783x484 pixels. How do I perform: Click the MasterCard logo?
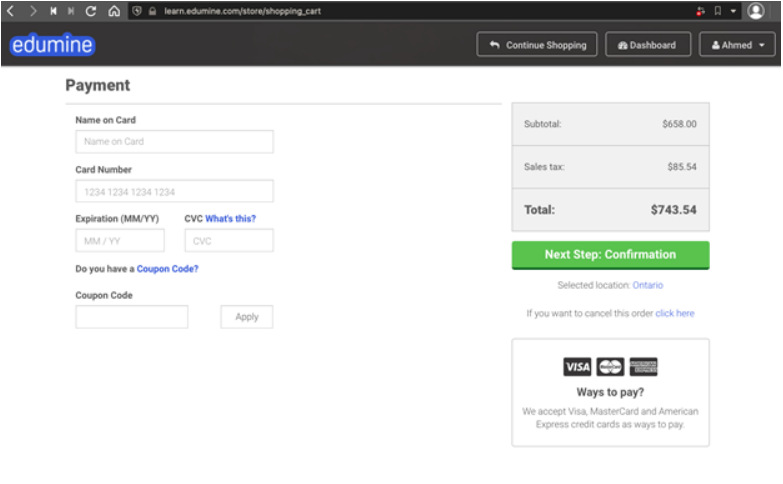click(610, 367)
